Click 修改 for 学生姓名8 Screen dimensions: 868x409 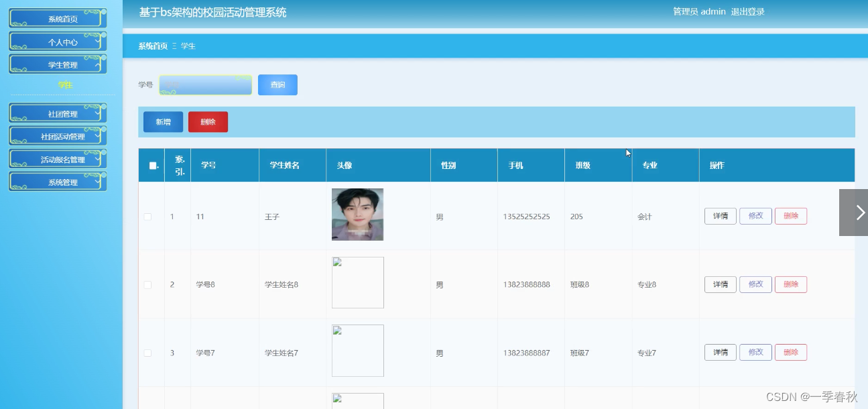[755, 284]
